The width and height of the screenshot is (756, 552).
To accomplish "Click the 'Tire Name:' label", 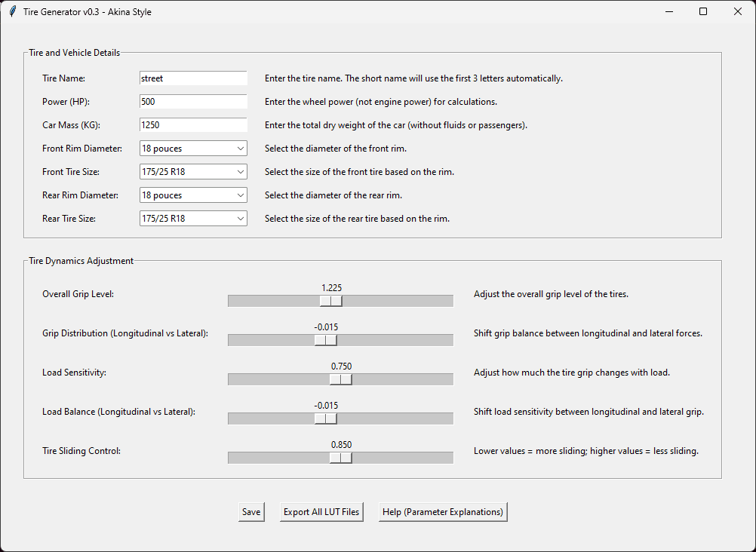I will click(63, 78).
